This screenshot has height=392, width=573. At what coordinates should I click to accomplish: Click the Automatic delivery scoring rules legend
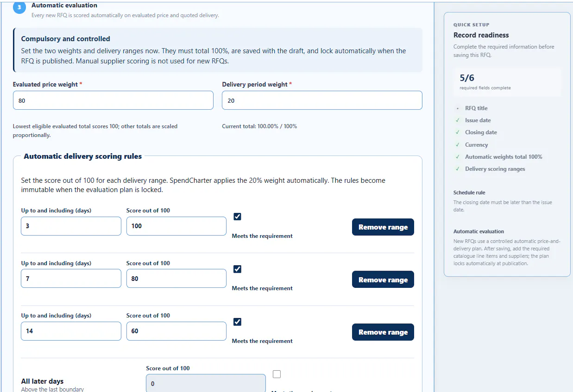[x=83, y=156]
